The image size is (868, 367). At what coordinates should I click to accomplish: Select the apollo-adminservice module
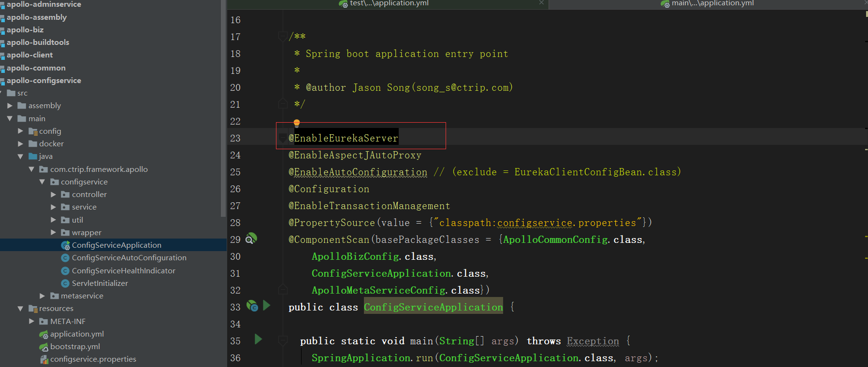43,4
